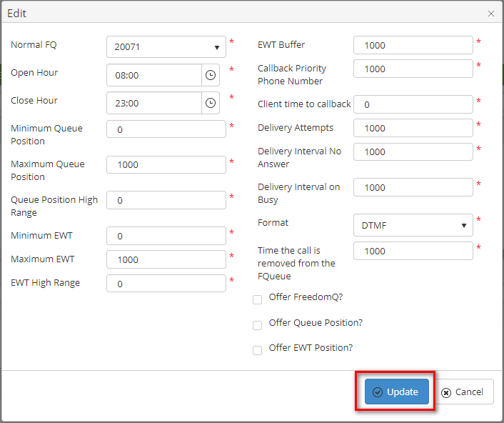Select the Delivery Interval on Busy field
The width and height of the screenshot is (504, 423).
click(x=413, y=187)
